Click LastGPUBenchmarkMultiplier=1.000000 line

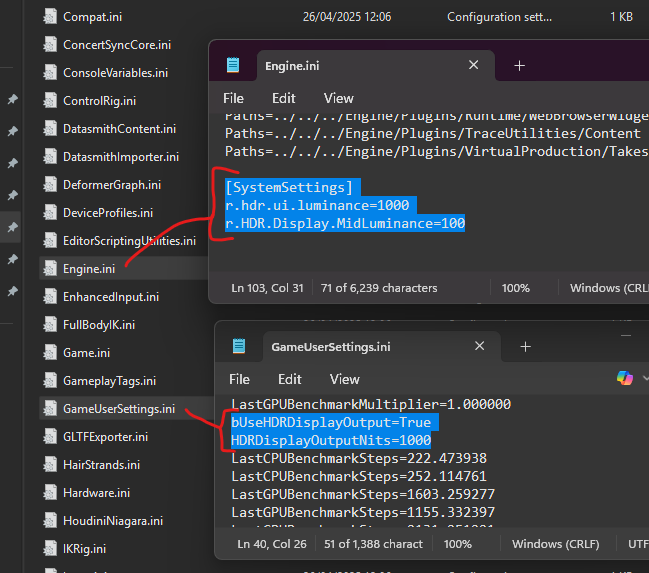371,404
